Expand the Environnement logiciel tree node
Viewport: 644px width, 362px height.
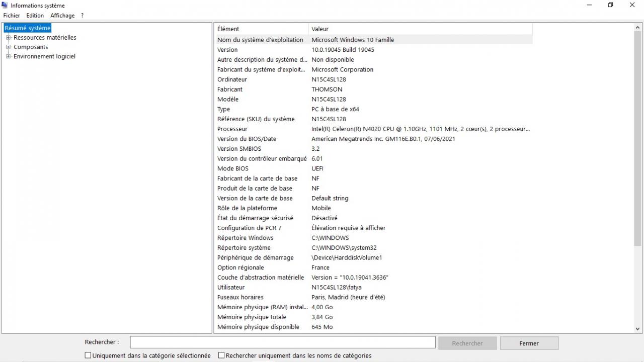pyautogui.click(x=8, y=56)
